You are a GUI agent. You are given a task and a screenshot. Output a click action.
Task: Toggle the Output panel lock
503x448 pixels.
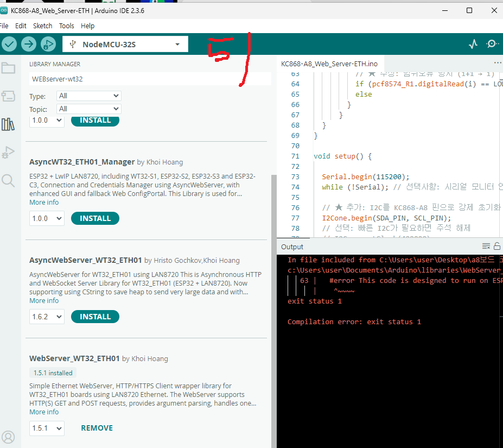497,247
